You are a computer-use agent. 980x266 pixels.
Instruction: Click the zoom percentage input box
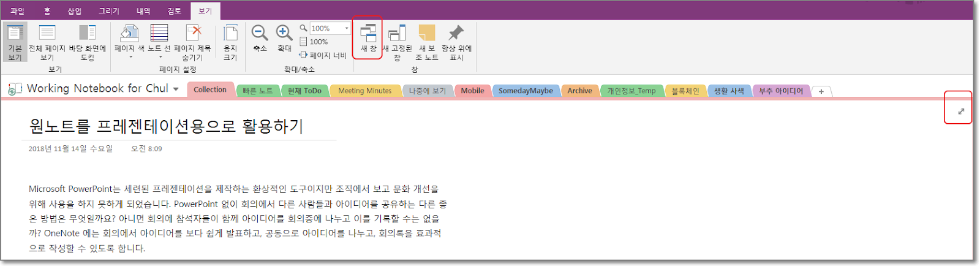[326, 28]
